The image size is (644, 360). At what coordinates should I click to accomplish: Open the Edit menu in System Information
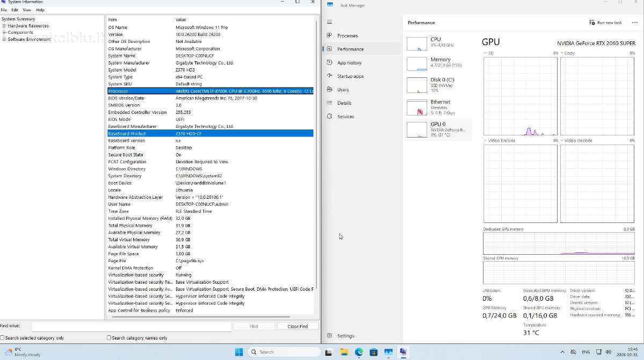pyautogui.click(x=15, y=10)
